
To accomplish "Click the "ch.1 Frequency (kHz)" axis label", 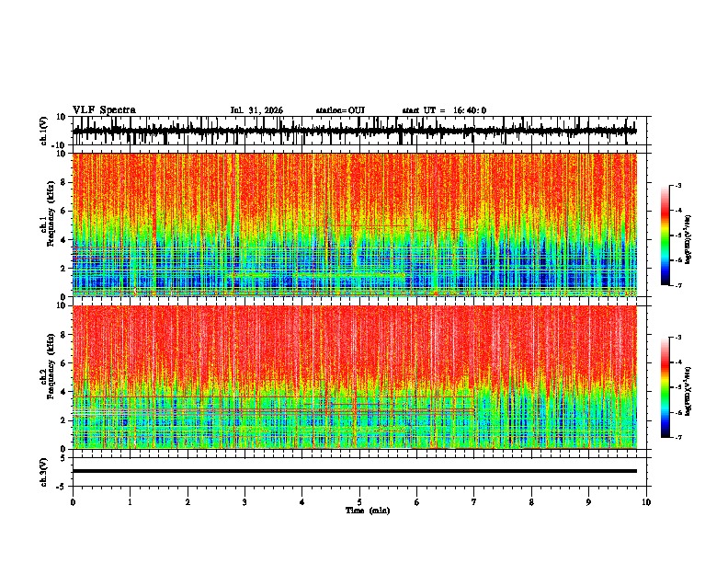I will pos(47,212).
